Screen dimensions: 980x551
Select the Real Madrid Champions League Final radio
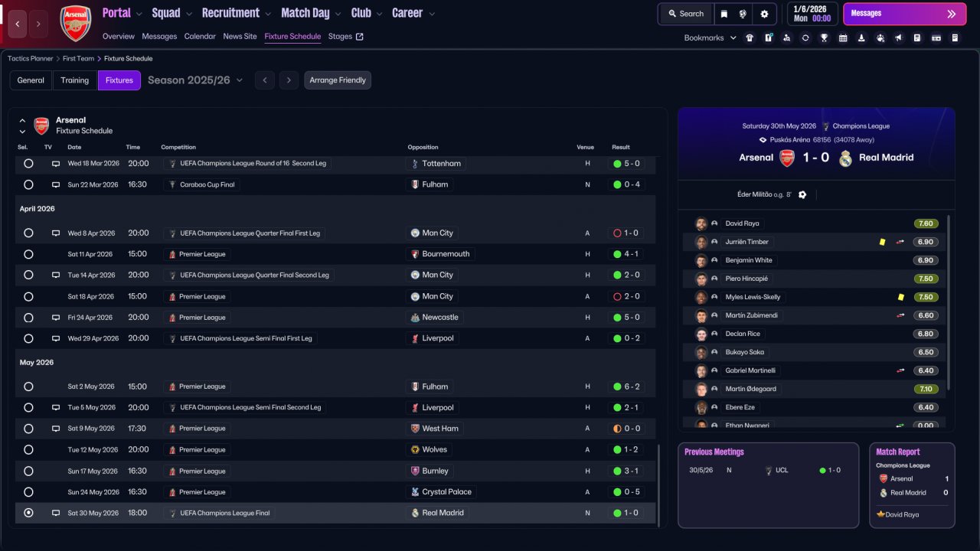point(28,513)
